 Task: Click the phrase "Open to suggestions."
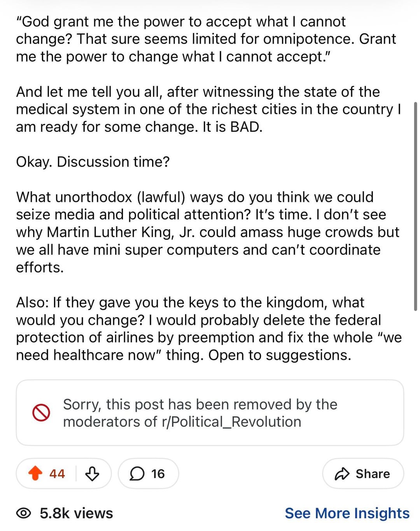pos(280,355)
